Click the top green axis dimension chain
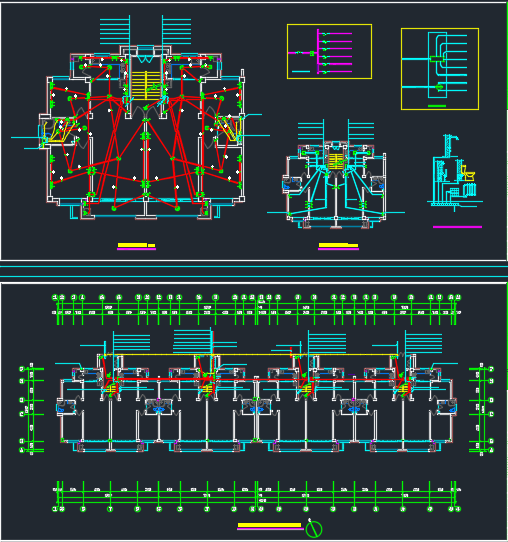The image size is (508, 542). (256, 310)
